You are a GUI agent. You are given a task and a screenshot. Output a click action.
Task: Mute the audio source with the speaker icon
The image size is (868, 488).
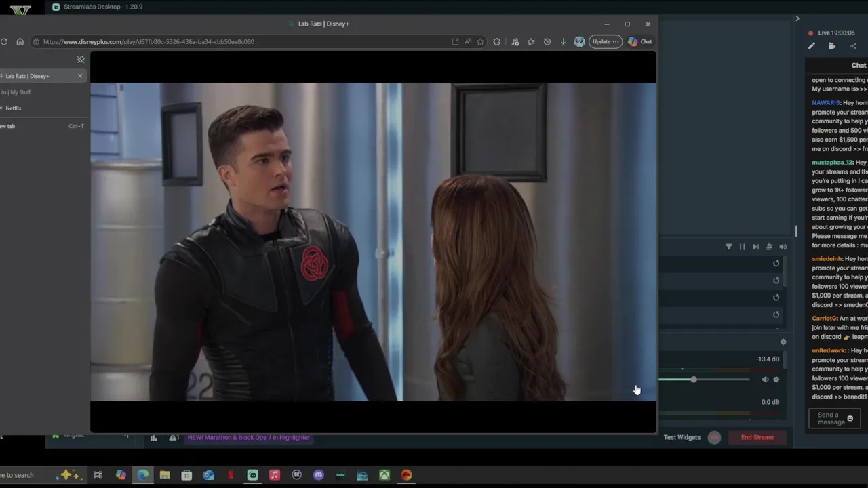pos(765,380)
